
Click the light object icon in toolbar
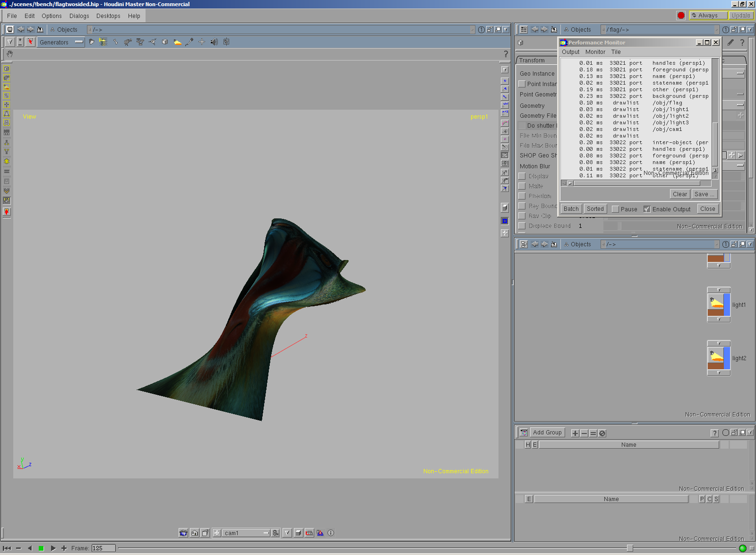(177, 42)
